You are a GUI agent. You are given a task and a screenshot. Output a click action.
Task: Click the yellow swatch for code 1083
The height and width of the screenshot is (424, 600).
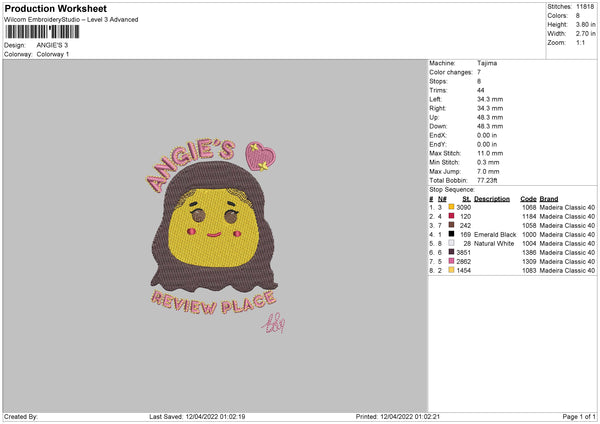(451, 270)
